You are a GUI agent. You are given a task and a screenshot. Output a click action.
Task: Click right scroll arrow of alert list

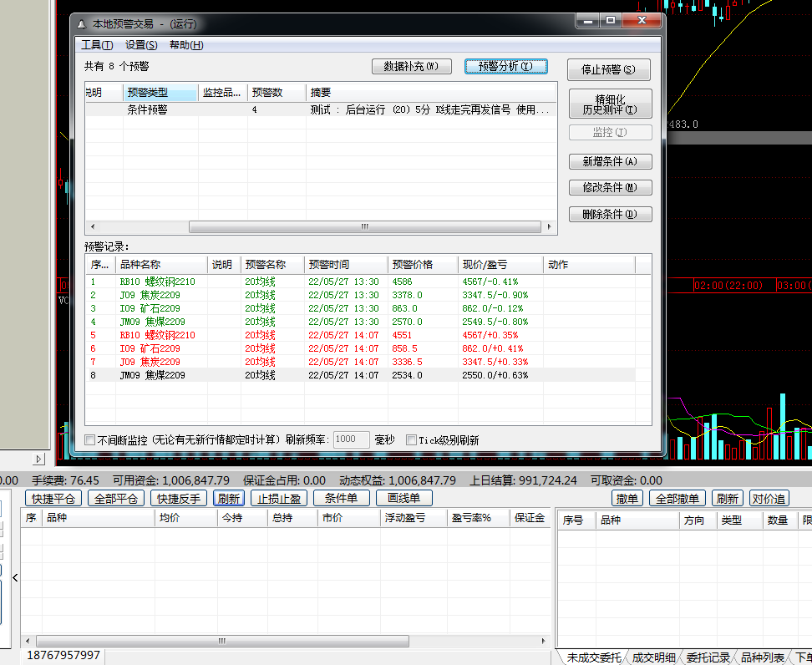(549, 227)
